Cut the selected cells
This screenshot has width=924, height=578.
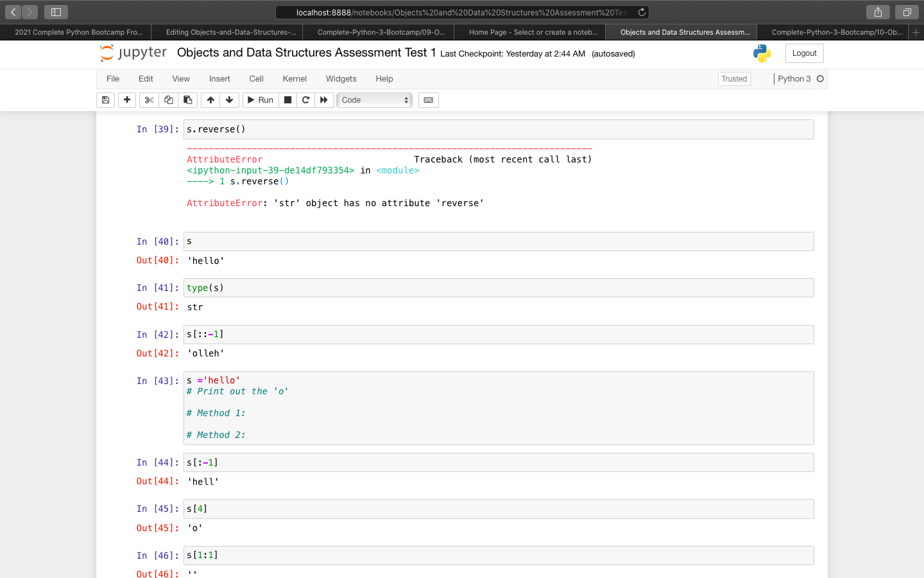[148, 100]
